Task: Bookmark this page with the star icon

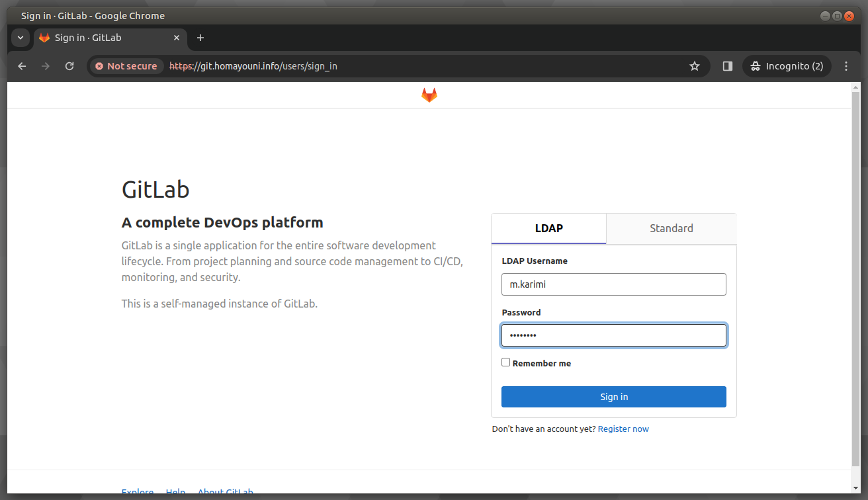Action: click(x=695, y=66)
